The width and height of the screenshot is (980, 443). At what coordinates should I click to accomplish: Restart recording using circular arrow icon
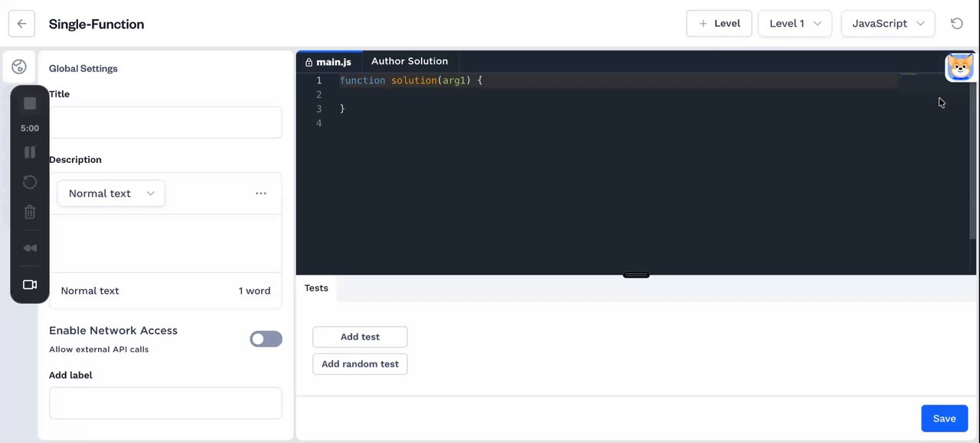[30, 182]
